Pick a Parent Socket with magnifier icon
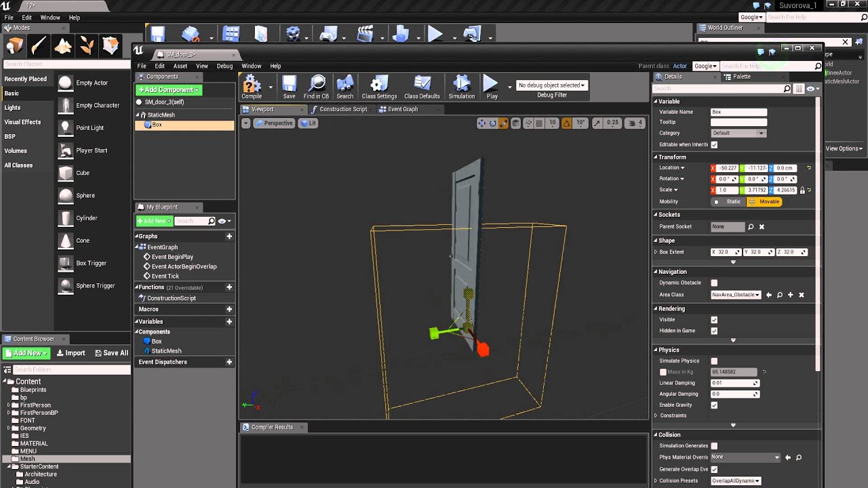The image size is (868, 488). (751, 226)
